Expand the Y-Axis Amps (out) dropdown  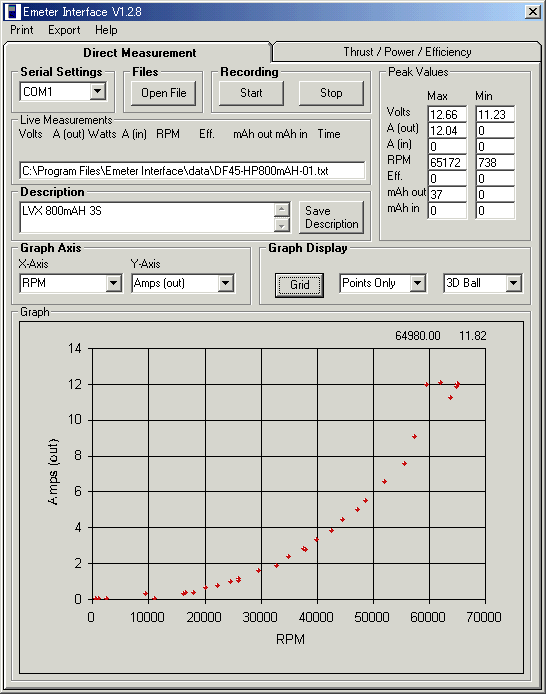click(226, 283)
